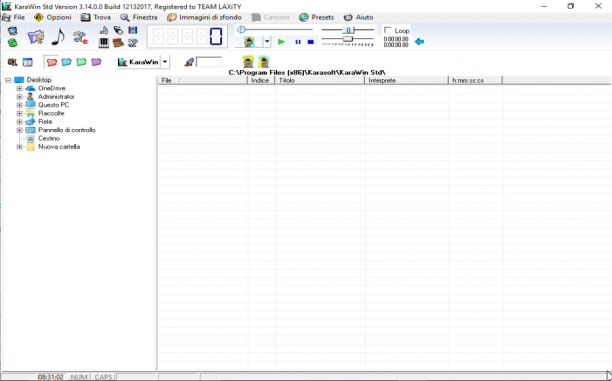Click the green refresh icon under the monitor
This screenshot has height=381, width=612.
click(x=13, y=43)
